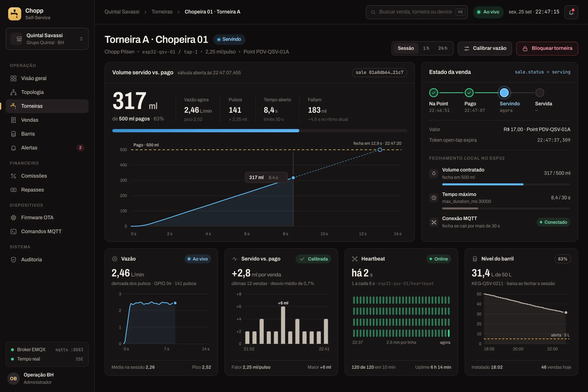Click the Torneiras breadcrumb
The image size is (588, 392).
(x=162, y=12)
